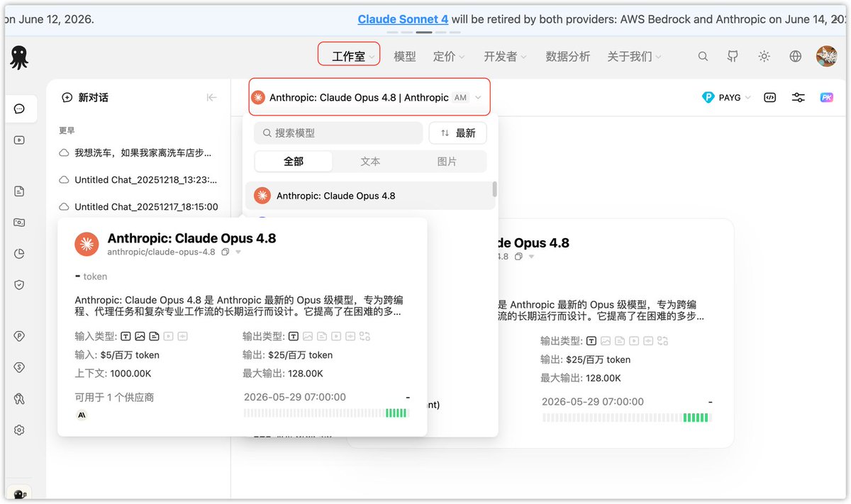Open the image gallery sidebar icon
Screen dimensions: 851x504
[x=19, y=223]
